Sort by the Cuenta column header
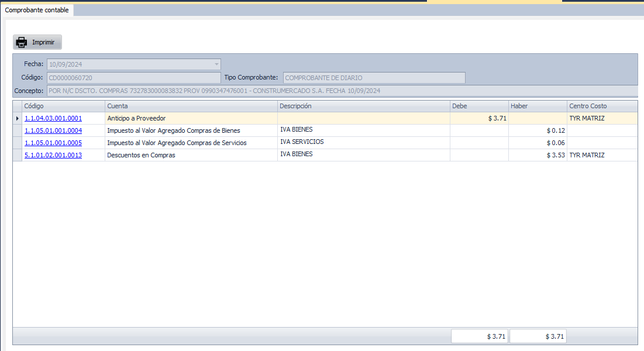This screenshot has height=351, width=644. 191,106
